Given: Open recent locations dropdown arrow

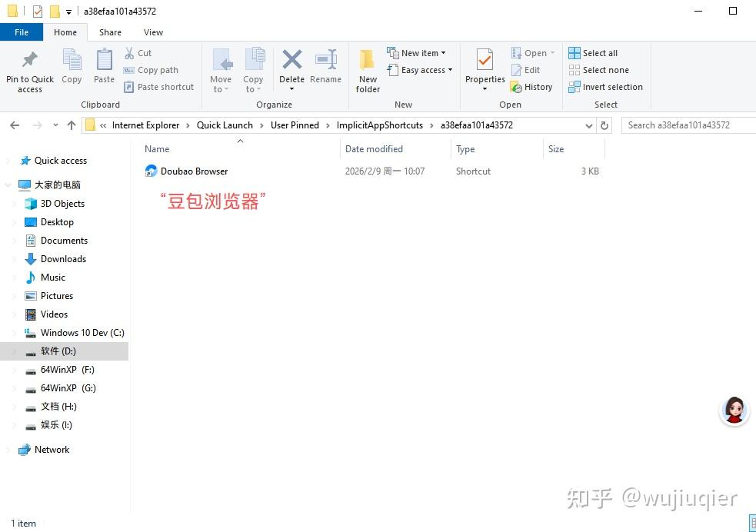Looking at the screenshot, I should point(55,125).
